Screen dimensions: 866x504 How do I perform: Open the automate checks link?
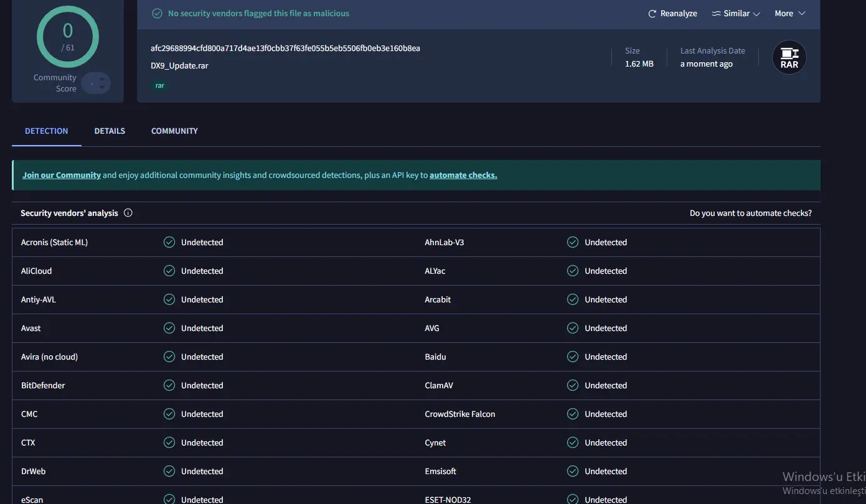(x=463, y=175)
